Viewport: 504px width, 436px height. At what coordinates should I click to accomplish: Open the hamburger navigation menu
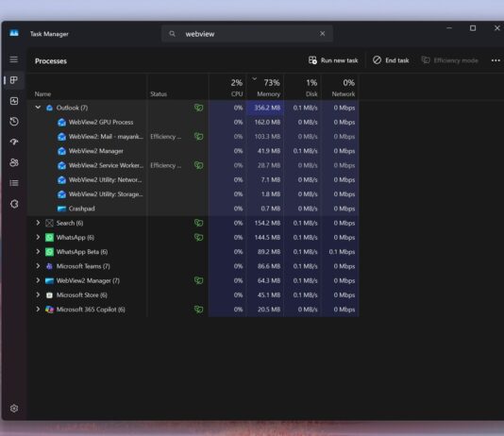[x=13, y=59]
